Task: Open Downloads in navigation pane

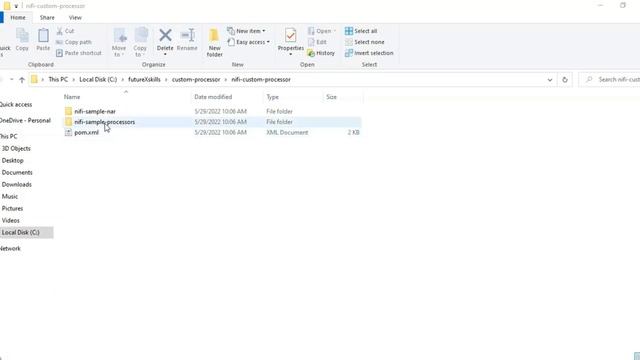Action: coord(16,184)
